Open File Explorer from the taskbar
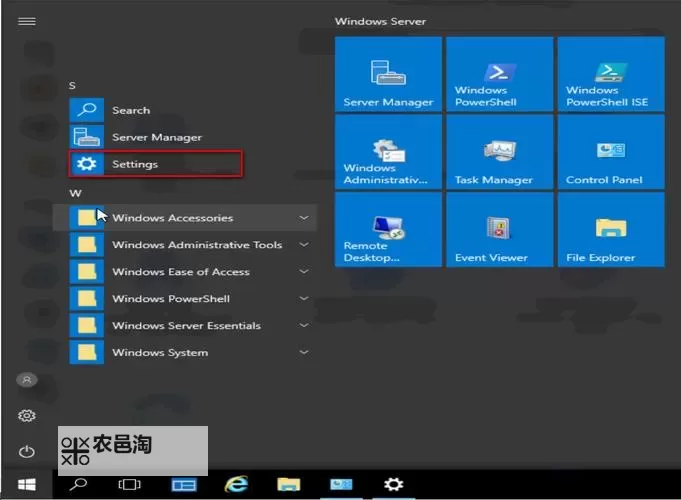The image size is (681, 500). click(x=289, y=484)
